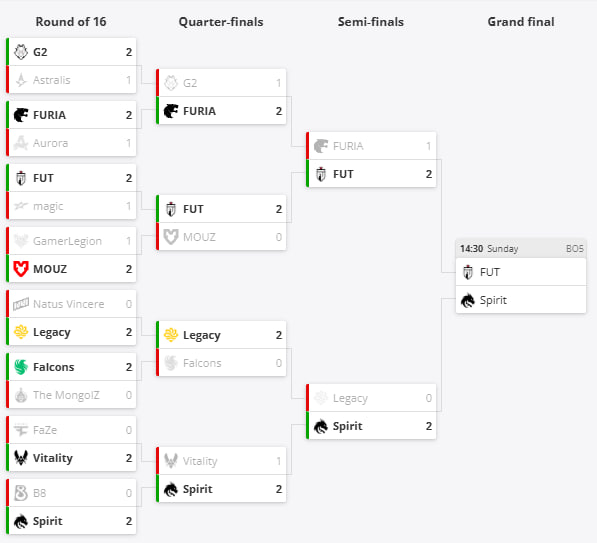Click the B8 logo in Round of 16
This screenshot has height=543, width=597.
tap(21, 493)
